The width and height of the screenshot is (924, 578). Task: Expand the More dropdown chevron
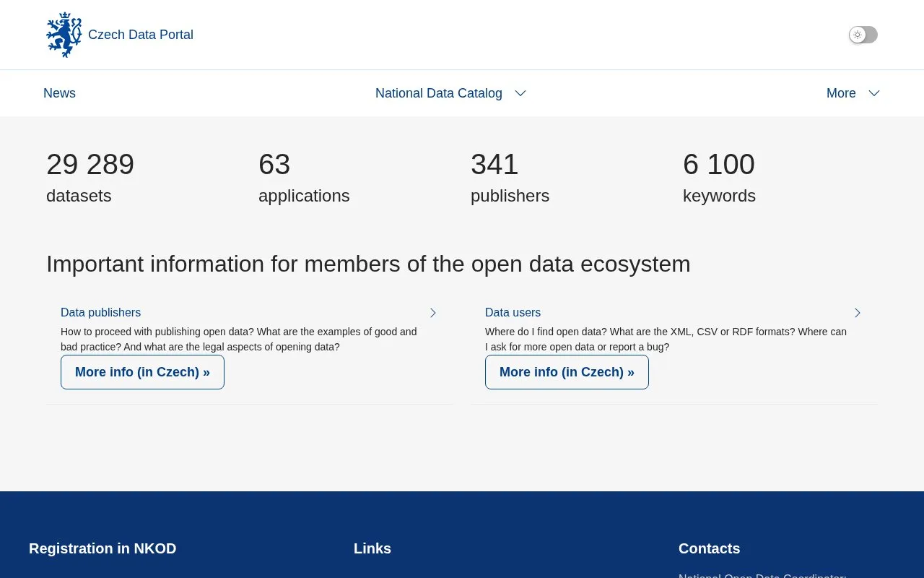(x=874, y=93)
